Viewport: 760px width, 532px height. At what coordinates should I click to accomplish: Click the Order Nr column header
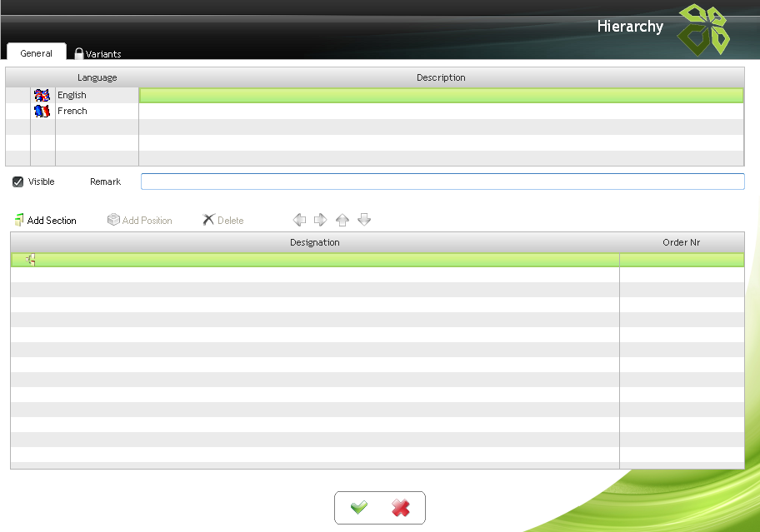[x=681, y=242]
